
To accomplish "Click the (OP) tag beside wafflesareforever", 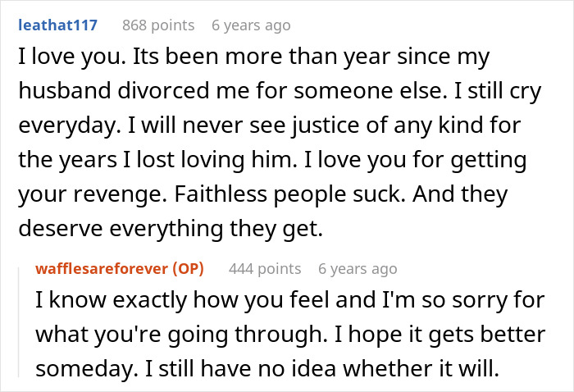I will coord(190,268).
